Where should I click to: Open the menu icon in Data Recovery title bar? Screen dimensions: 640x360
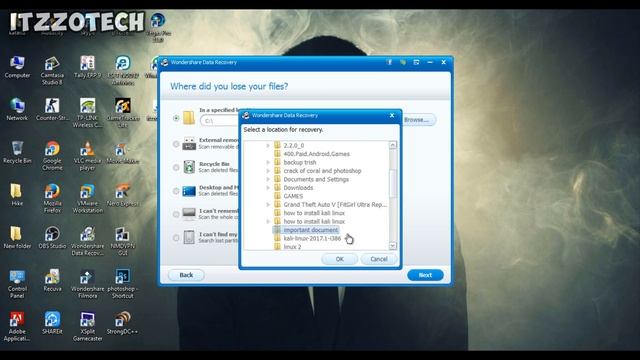[416, 62]
